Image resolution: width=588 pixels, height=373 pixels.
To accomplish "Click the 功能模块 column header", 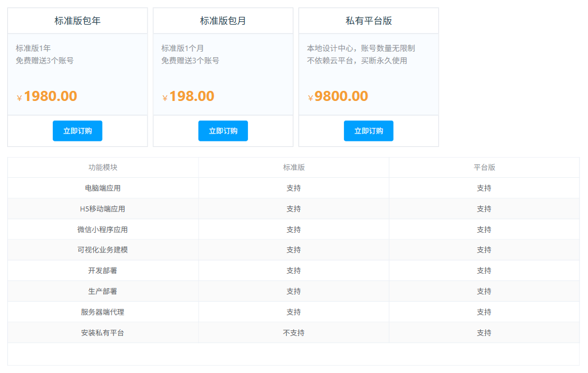I will tap(103, 167).
